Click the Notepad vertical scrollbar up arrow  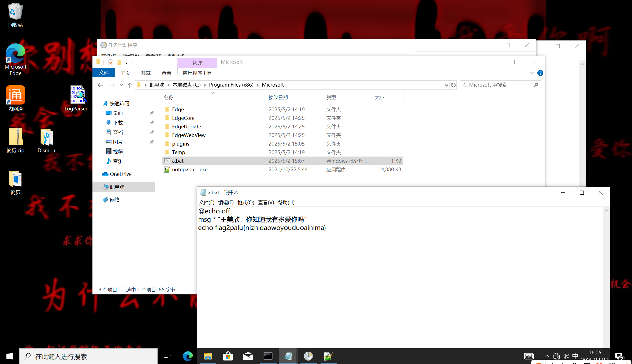606,211
